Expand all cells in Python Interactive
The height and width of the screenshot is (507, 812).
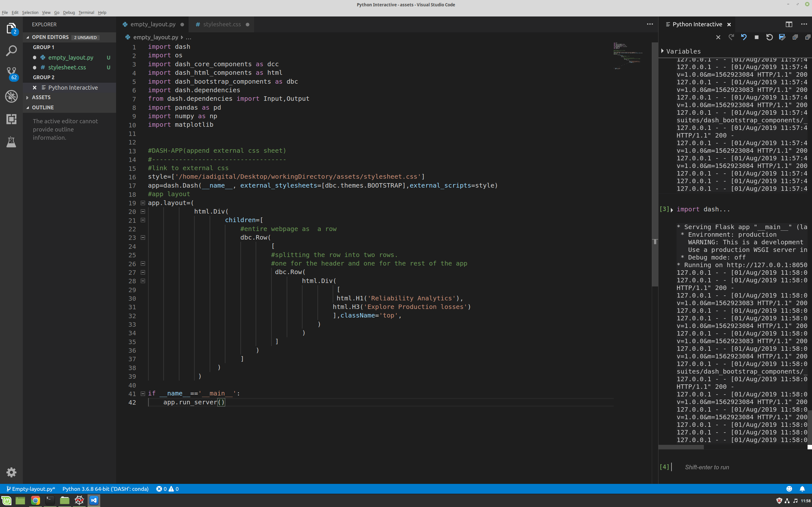795,37
